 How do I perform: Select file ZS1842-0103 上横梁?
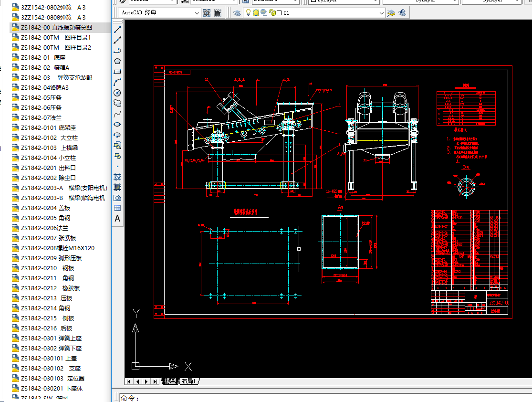click(45, 148)
